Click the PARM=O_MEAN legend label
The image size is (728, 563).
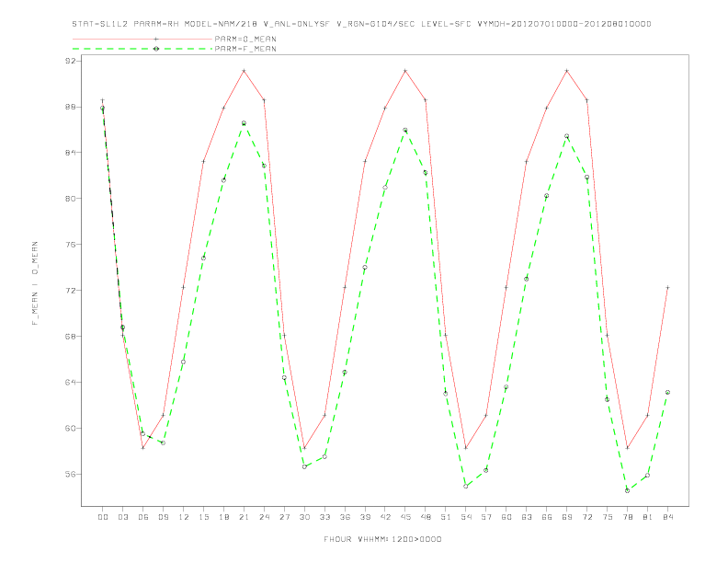(245, 39)
